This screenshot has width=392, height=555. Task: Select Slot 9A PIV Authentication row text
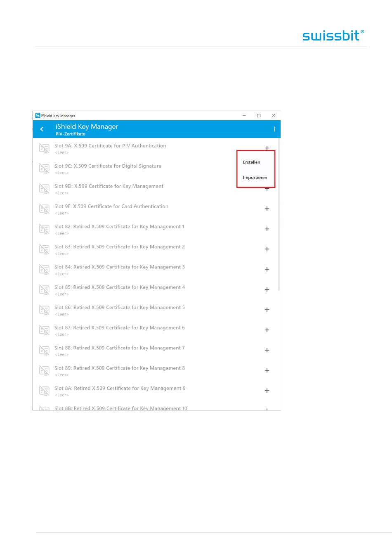pos(110,146)
